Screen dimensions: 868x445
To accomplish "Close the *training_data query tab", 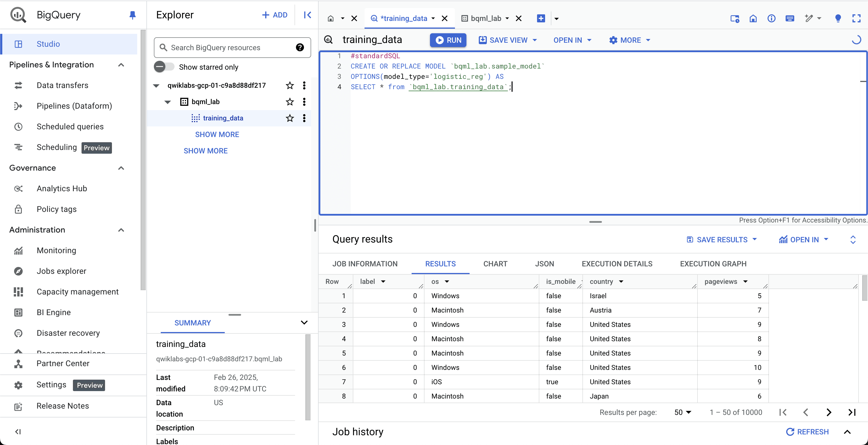I will (x=444, y=19).
